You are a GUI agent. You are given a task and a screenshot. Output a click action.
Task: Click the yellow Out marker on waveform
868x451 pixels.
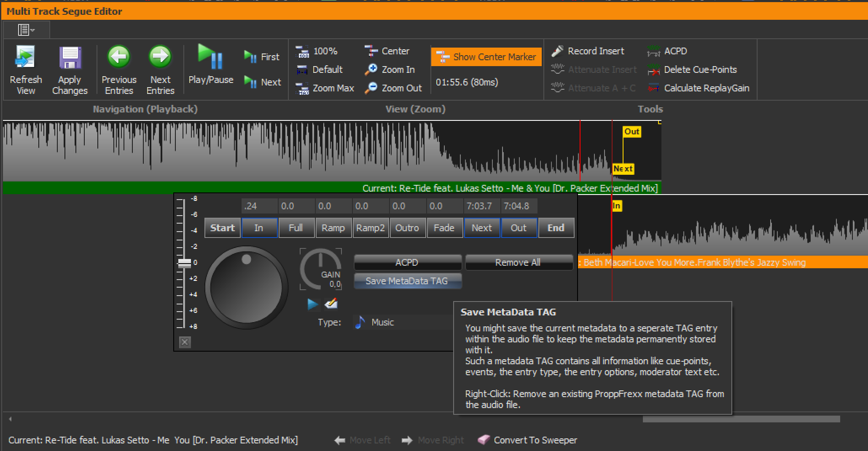click(632, 132)
